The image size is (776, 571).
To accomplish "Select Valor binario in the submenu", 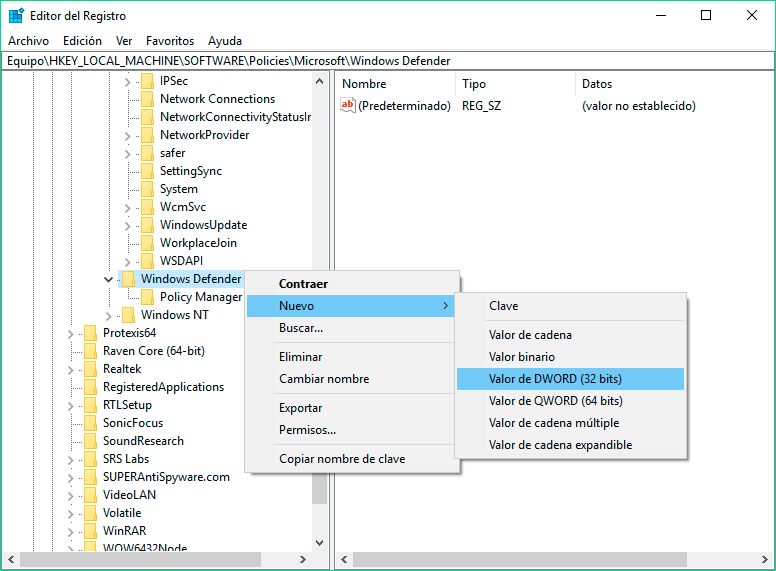I will (570, 357).
